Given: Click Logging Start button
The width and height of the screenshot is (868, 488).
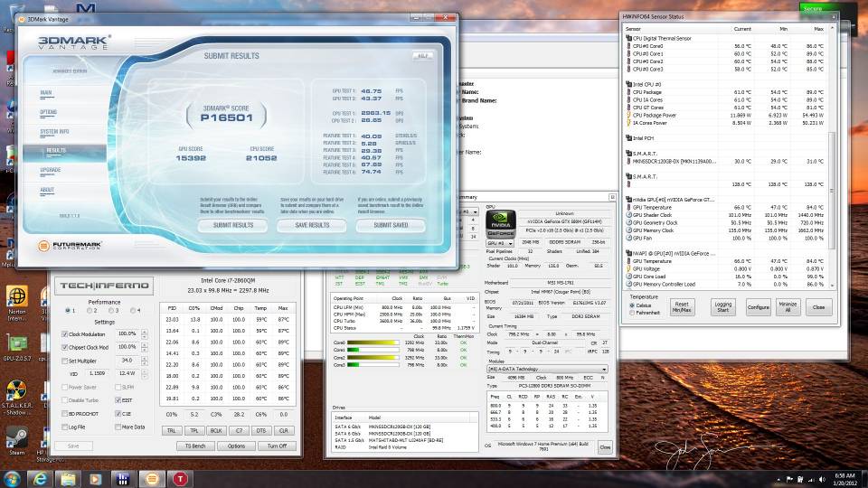Looking at the screenshot, I should tap(723, 307).
